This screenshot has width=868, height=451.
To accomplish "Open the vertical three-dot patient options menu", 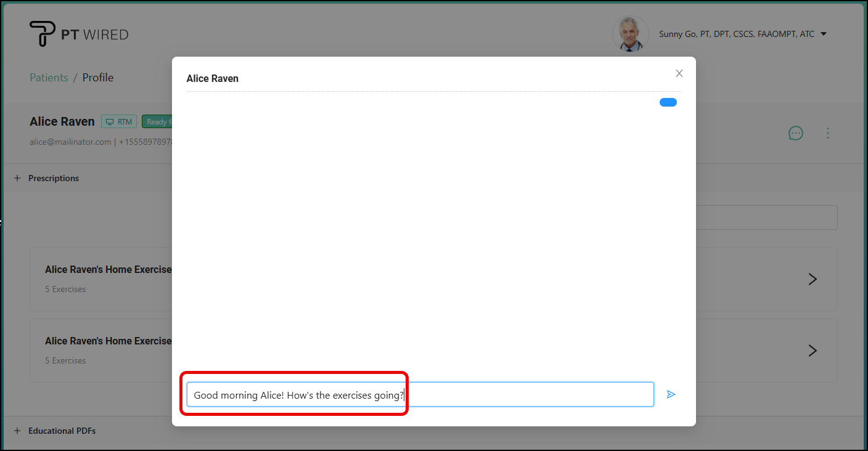I will [x=828, y=133].
